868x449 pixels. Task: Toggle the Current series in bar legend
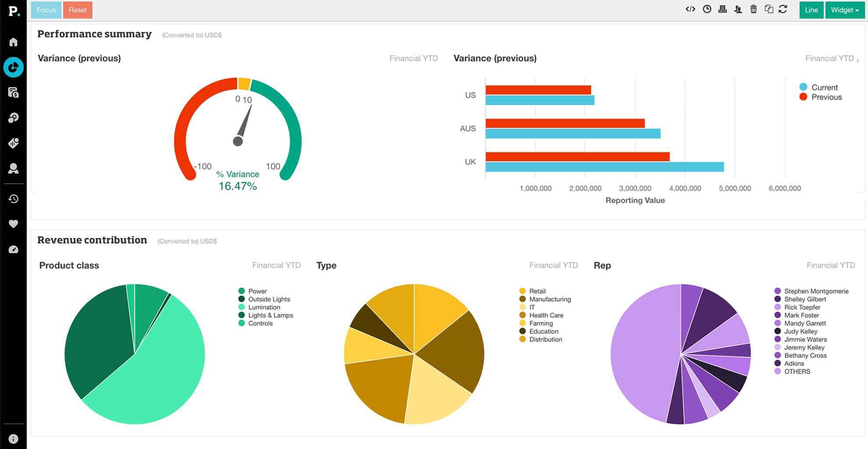pyautogui.click(x=824, y=87)
